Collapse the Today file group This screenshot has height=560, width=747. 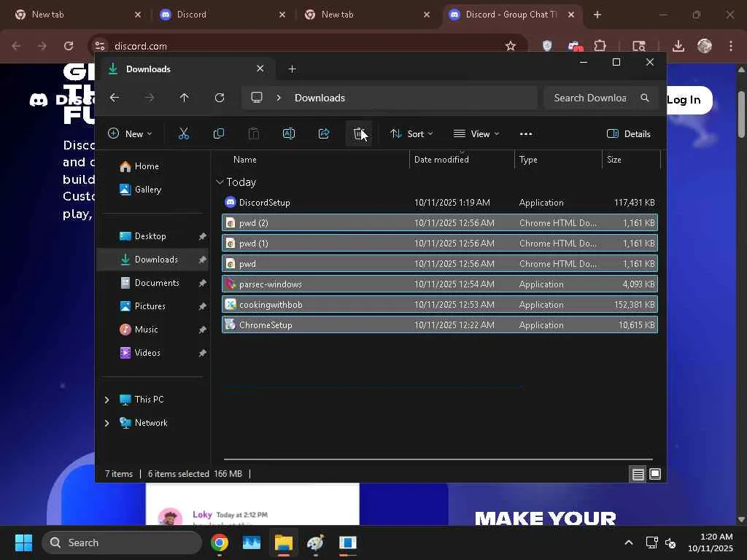coord(220,182)
